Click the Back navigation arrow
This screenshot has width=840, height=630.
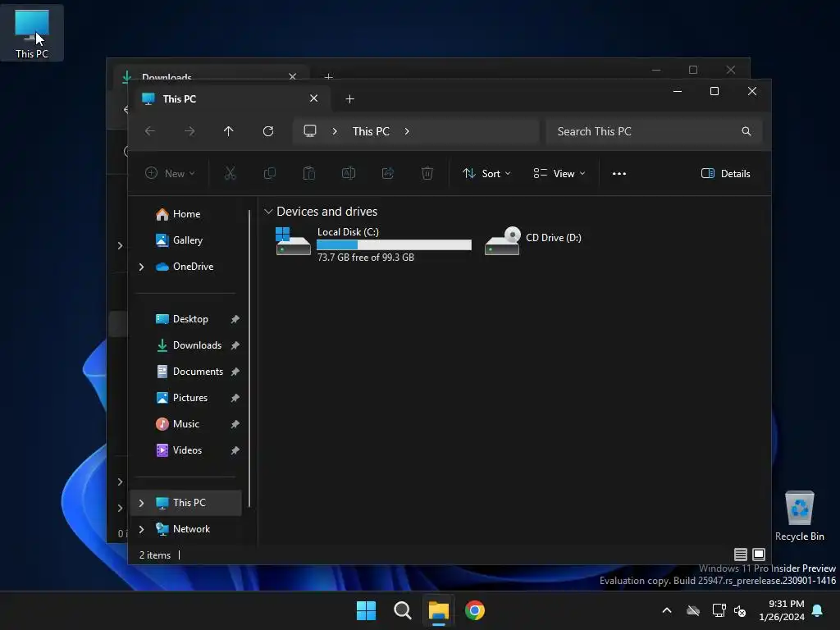[150, 131]
